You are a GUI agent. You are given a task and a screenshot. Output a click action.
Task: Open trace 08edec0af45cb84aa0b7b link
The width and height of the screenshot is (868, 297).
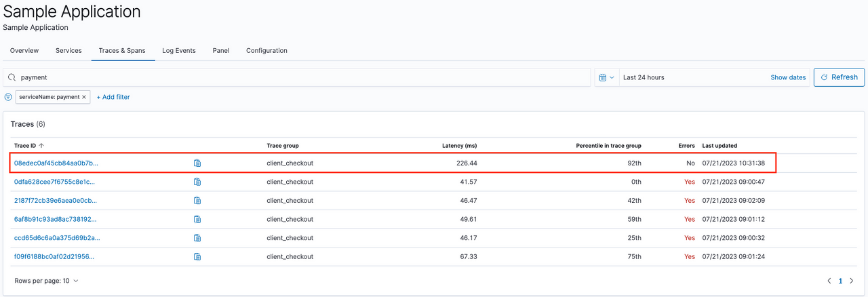[x=57, y=163]
